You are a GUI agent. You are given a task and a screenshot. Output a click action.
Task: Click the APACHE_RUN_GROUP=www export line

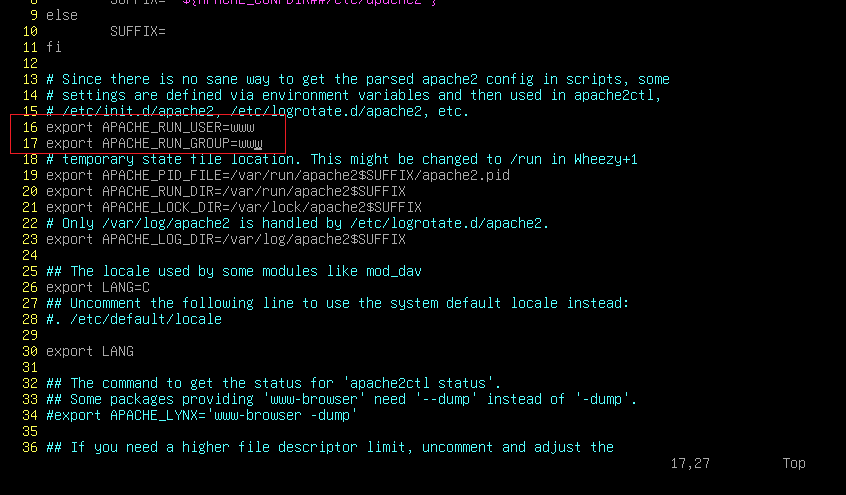[x=154, y=144]
